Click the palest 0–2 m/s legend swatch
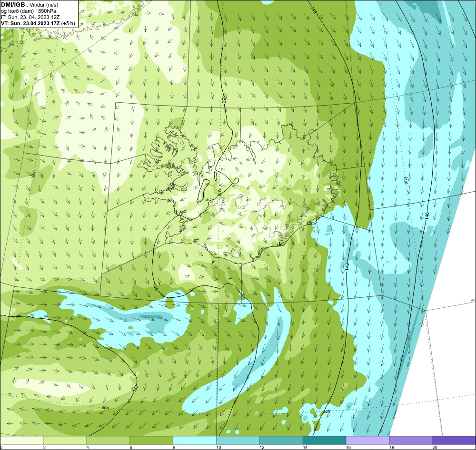Image resolution: width=476 pixels, height=450 pixels. pos(22,440)
